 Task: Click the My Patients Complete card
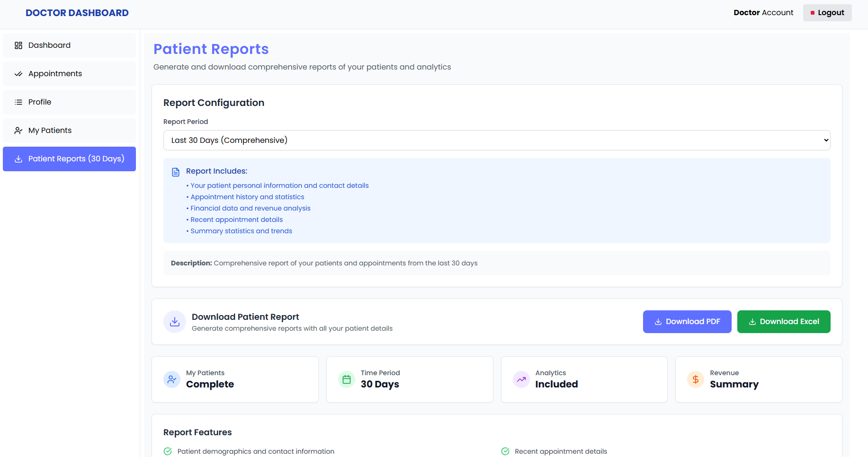point(235,379)
